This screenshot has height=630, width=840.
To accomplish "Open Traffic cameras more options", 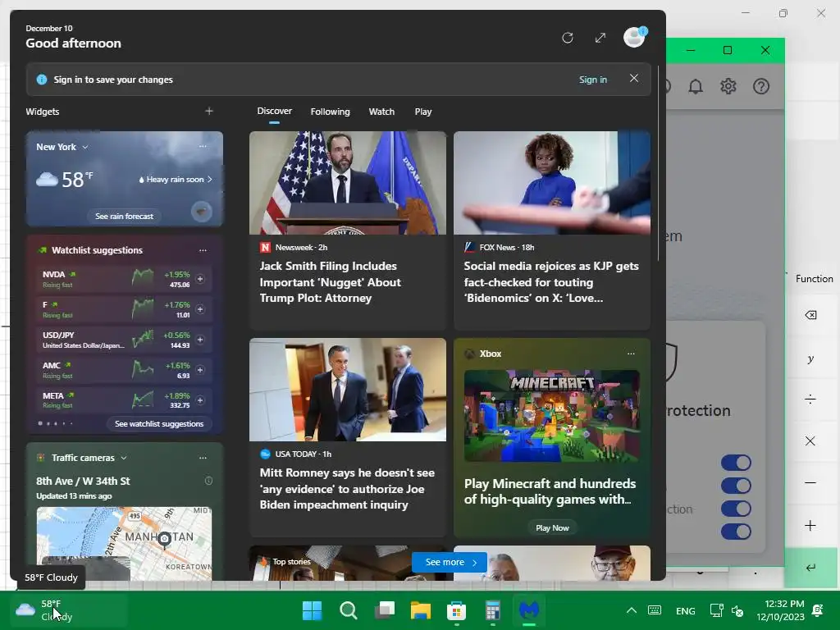I will click(x=203, y=458).
